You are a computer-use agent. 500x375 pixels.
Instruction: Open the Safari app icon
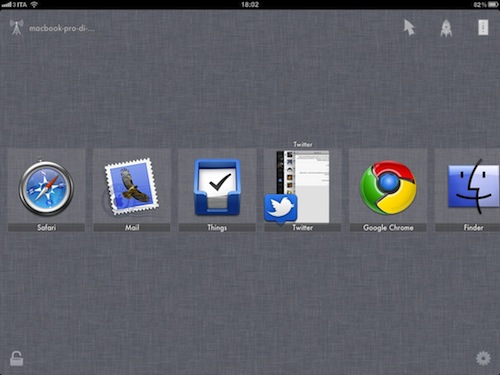click(46, 188)
